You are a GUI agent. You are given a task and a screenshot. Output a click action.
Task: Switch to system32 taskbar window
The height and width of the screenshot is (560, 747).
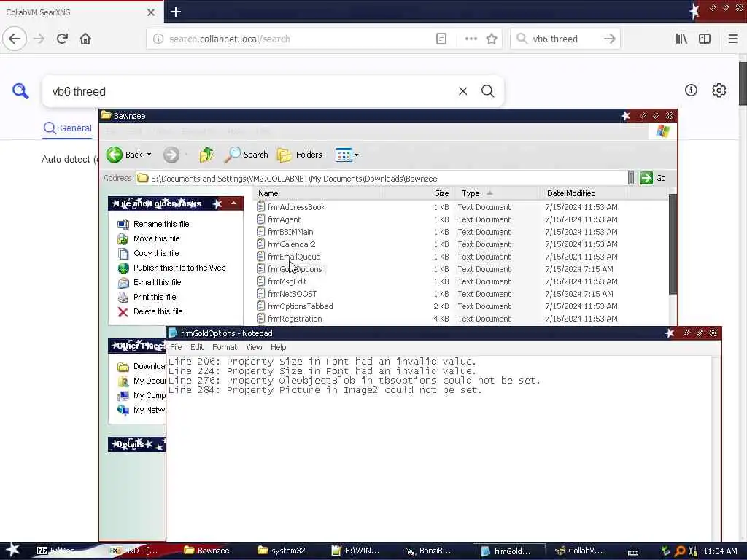point(282,551)
